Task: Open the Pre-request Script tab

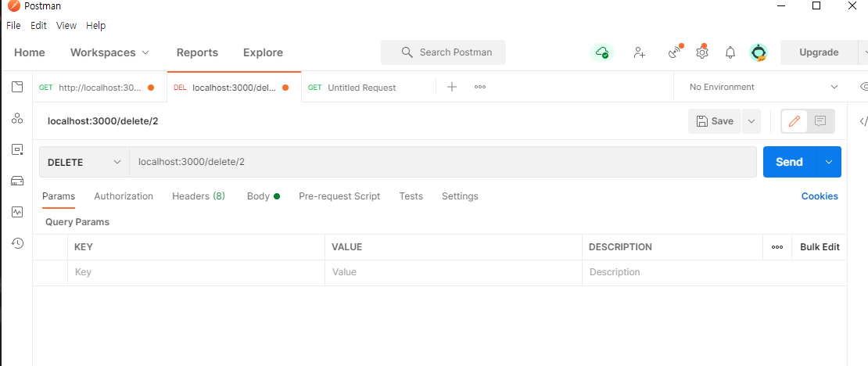Action: point(339,196)
